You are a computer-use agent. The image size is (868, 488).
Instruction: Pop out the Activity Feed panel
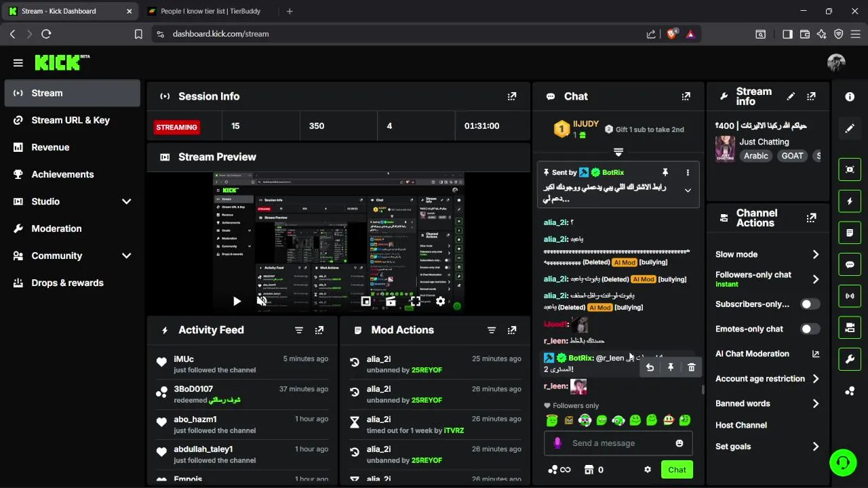point(319,330)
